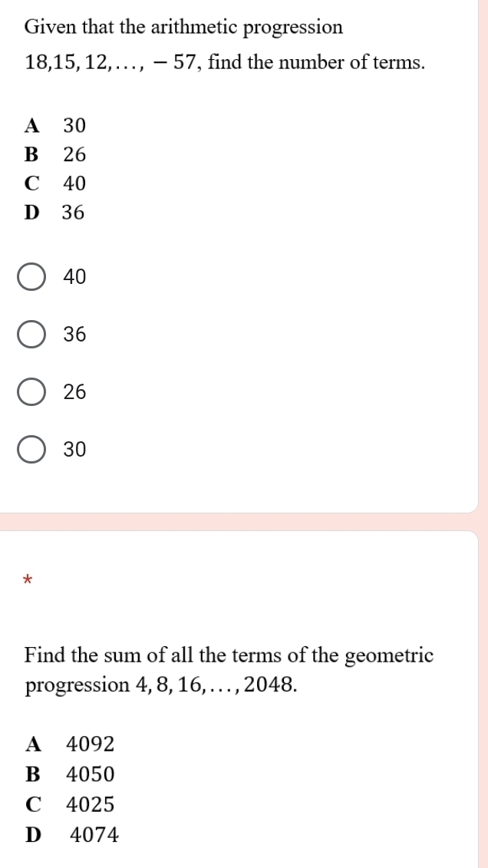Image resolution: width=488 pixels, height=868 pixels.
Task: Click the red required asterisk
Action: click(28, 579)
